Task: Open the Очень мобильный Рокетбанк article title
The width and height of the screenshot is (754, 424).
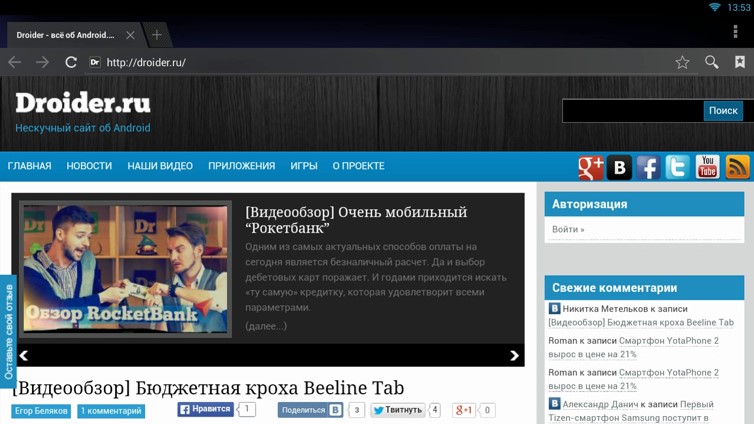Action: [x=356, y=220]
